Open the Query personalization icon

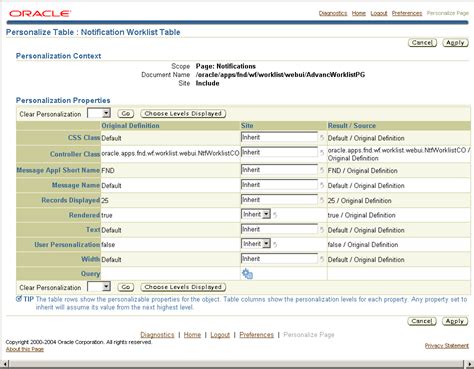pyautogui.click(x=247, y=274)
